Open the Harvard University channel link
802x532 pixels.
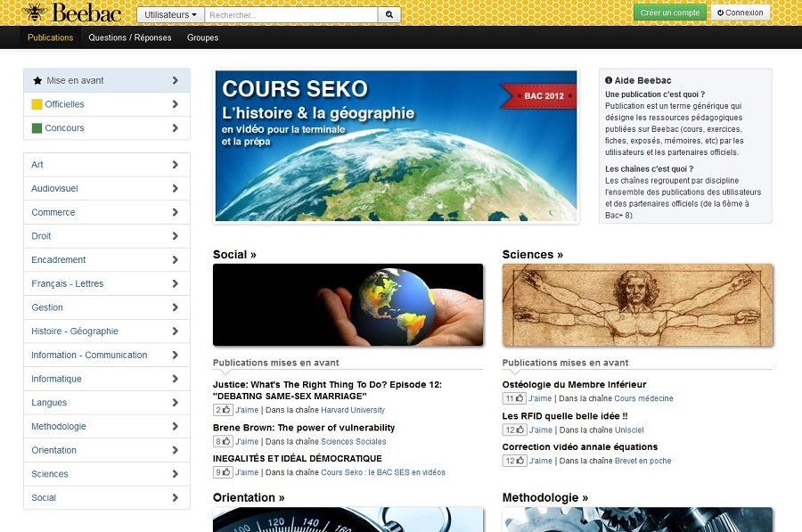353,410
